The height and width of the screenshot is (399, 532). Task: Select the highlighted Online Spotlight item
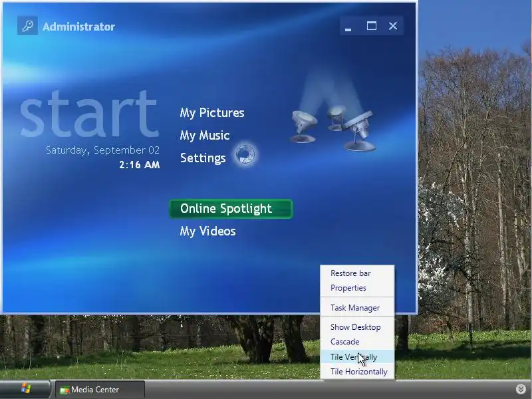[x=231, y=209]
